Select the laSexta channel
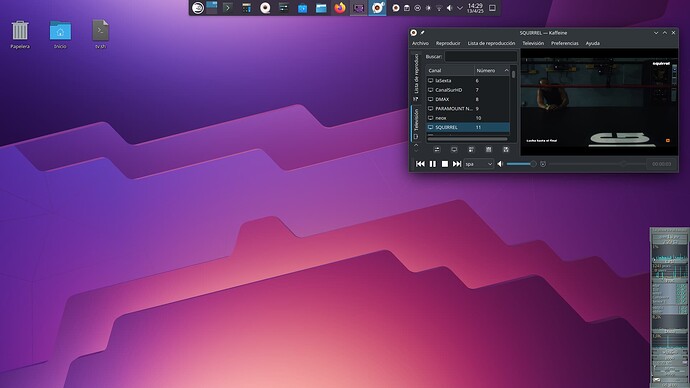 click(468, 81)
